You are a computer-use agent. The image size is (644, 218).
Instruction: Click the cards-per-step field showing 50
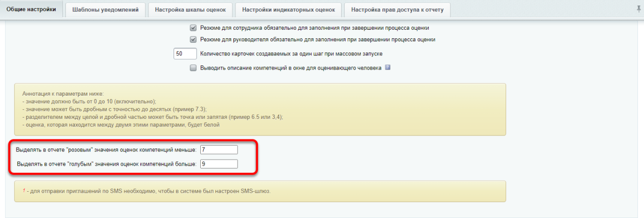point(185,53)
